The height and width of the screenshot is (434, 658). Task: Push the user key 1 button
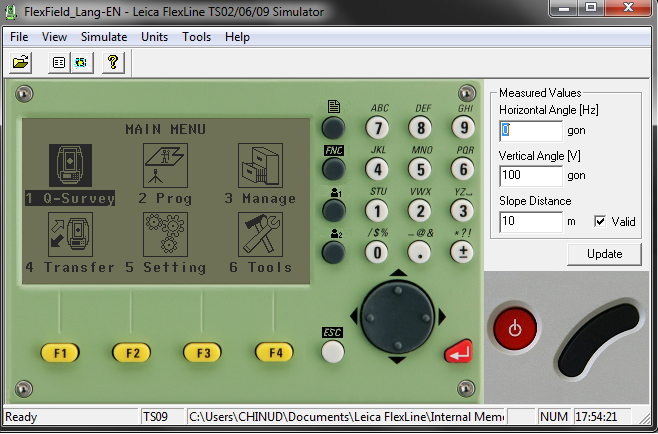(x=333, y=210)
